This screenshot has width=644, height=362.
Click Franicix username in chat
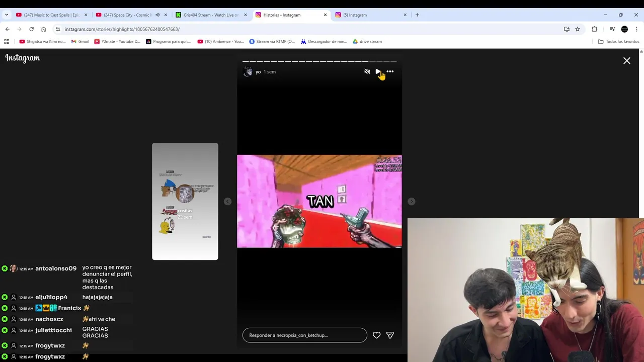point(69,308)
